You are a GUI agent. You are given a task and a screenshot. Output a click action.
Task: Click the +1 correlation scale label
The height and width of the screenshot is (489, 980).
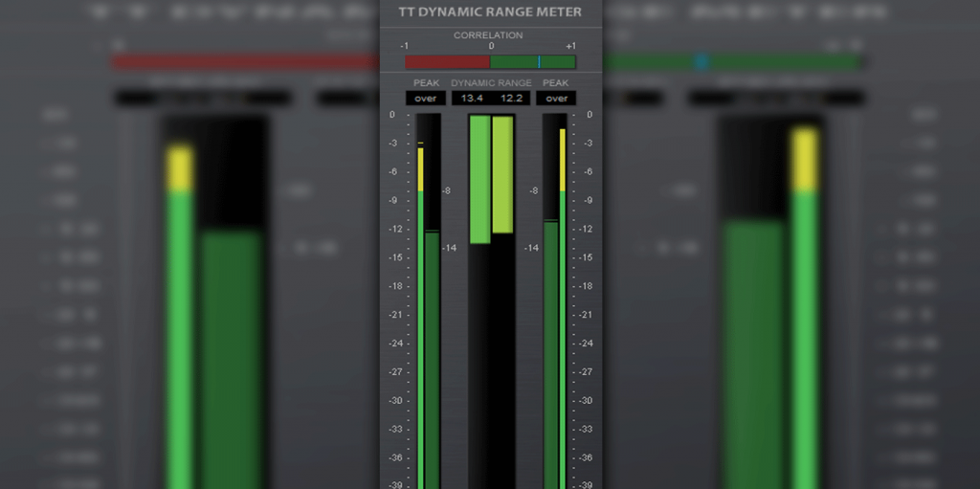tap(571, 46)
